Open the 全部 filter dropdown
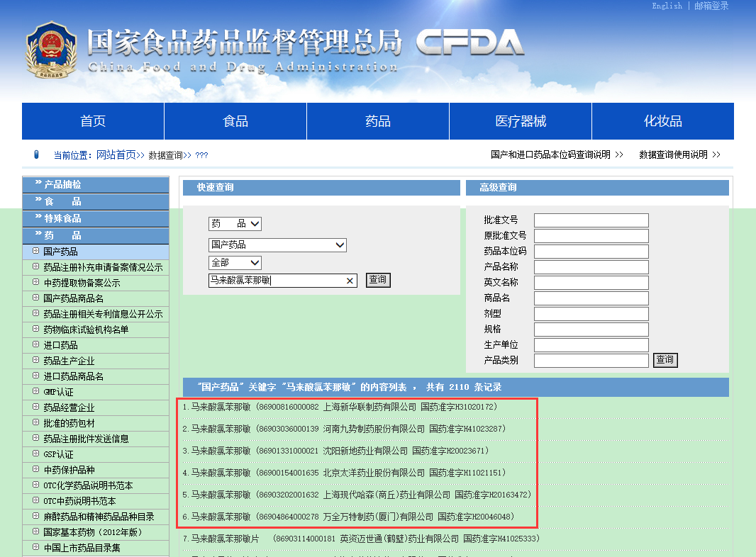The image size is (756, 557). tap(235, 263)
